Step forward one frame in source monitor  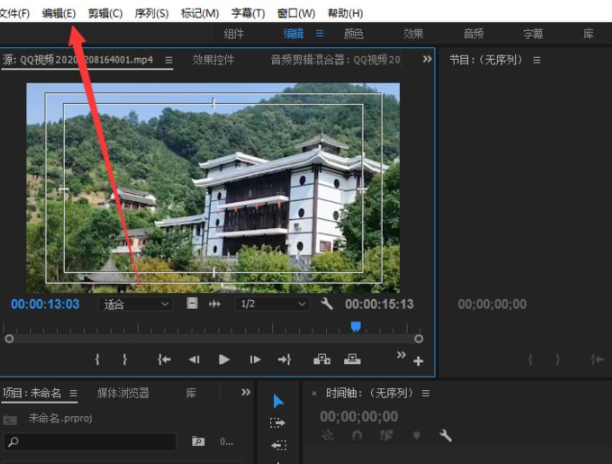255,359
